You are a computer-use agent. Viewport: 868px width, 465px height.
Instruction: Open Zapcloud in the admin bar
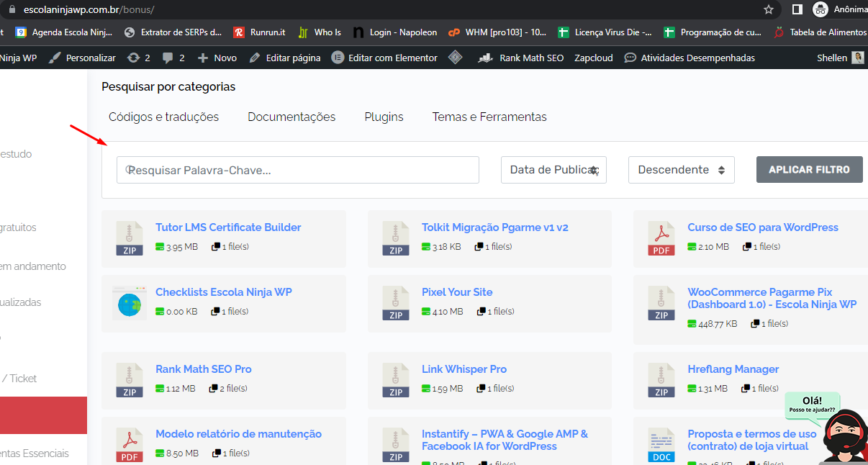(594, 58)
